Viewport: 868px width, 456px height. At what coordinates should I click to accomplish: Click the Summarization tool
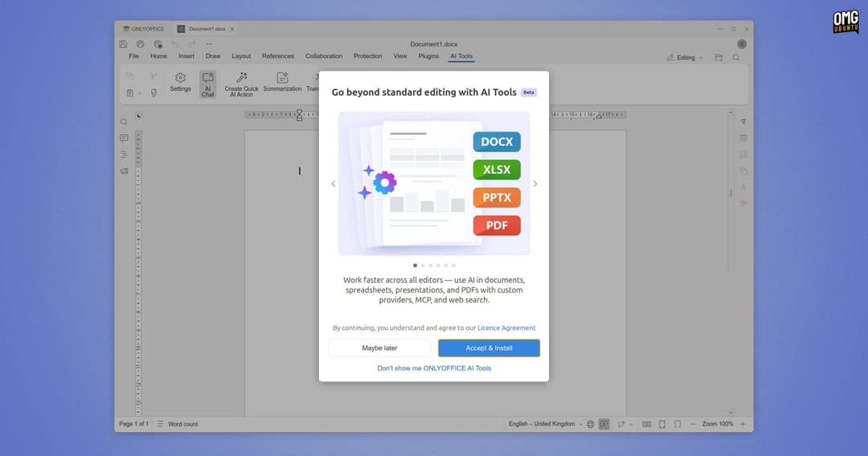point(282,82)
